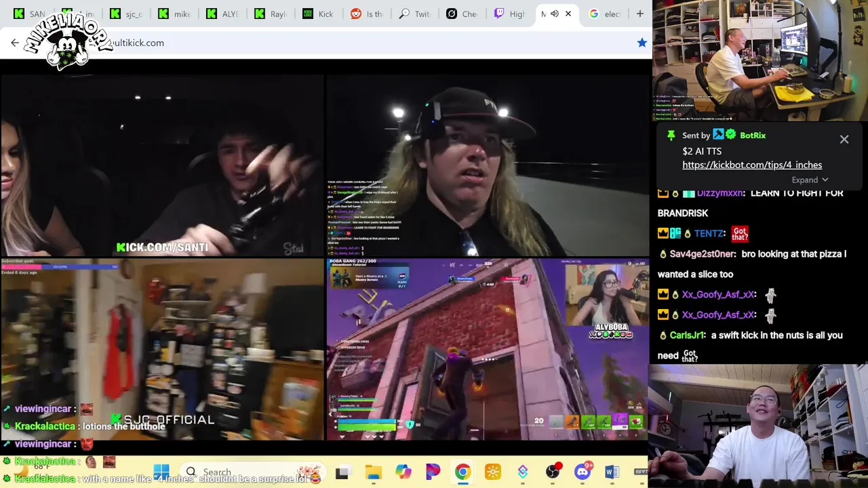The width and height of the screenshot is (868, 488).
Task: Switch to the Google 'elec' tab
Action: (x=605, y=14)
